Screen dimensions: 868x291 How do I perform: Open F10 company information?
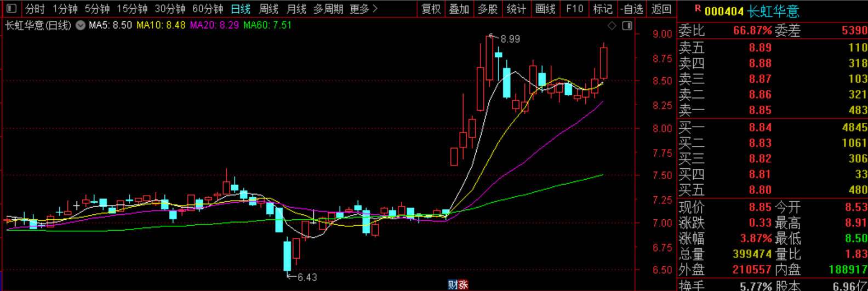(574, 9)
